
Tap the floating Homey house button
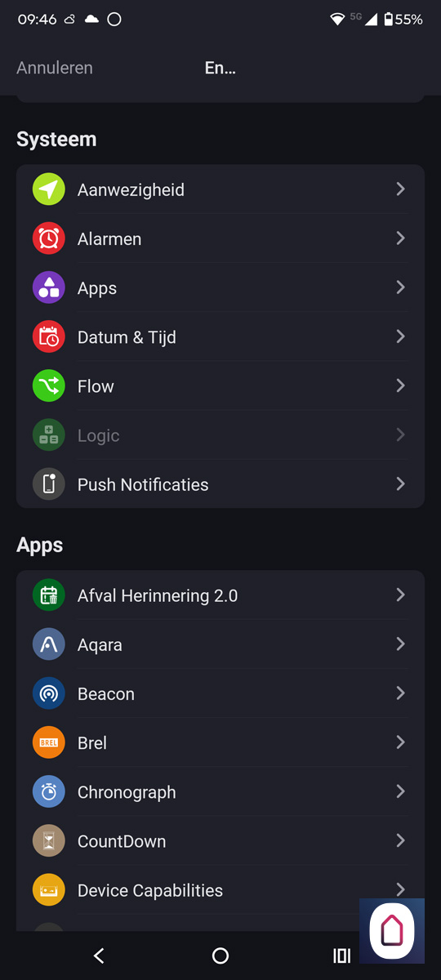coord(392,931)
